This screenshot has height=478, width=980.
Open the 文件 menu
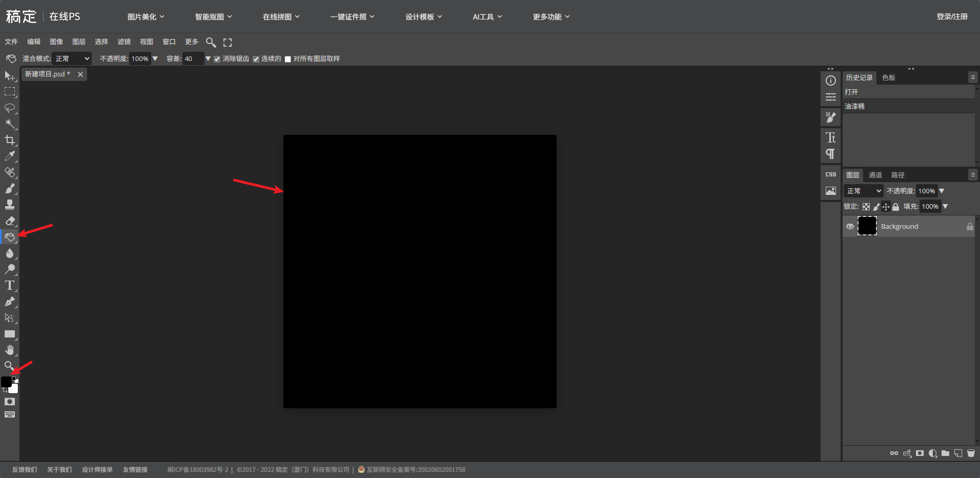point(11,42)
